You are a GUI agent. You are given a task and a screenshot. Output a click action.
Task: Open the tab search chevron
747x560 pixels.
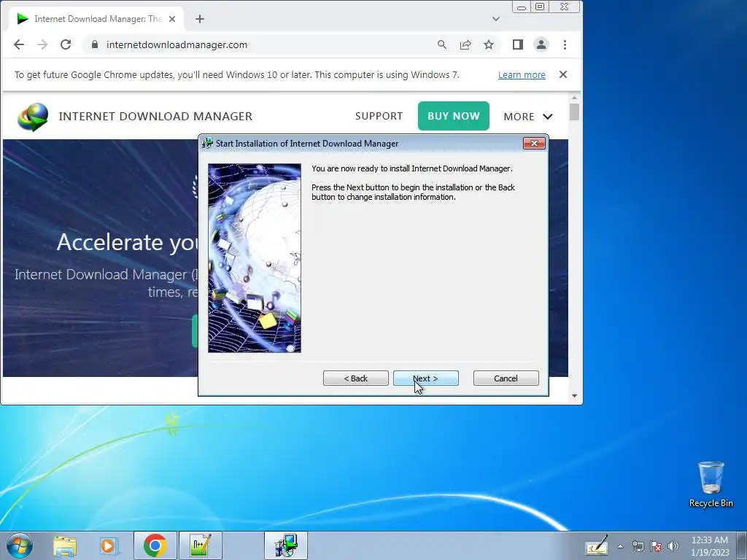tap(495, 19)
